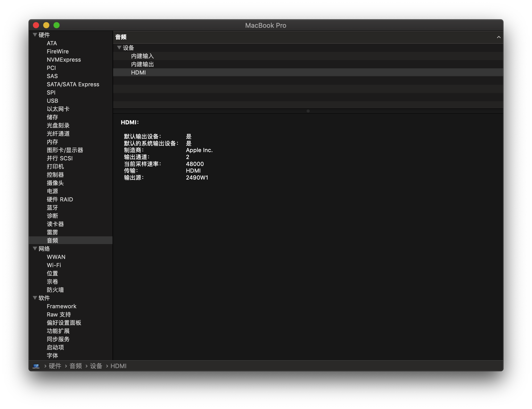This screenshot has width=532, height=409.
Task: Collapse the 设备 disclosure triangle
Action: 119,48
